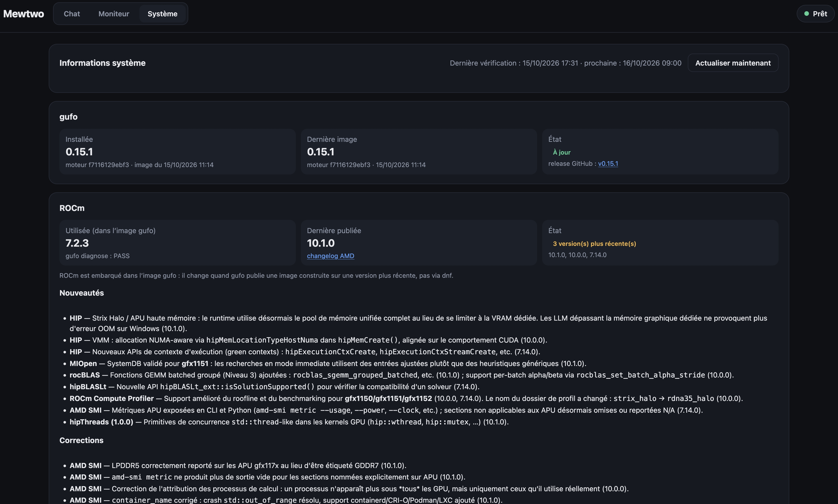Click the green Prêt status indicator
Image resolution: width=838 pixels, height=504 pixels.
(816, 14)
